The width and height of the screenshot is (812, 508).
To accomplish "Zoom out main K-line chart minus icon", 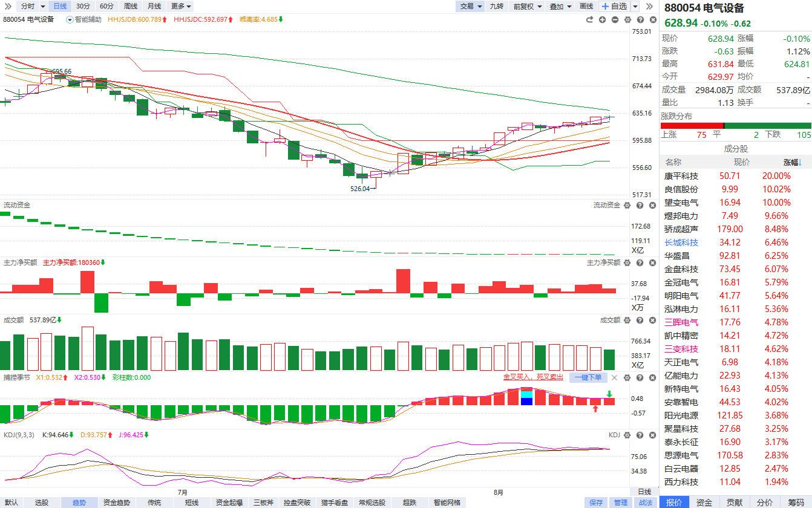I will click(615, 20).
